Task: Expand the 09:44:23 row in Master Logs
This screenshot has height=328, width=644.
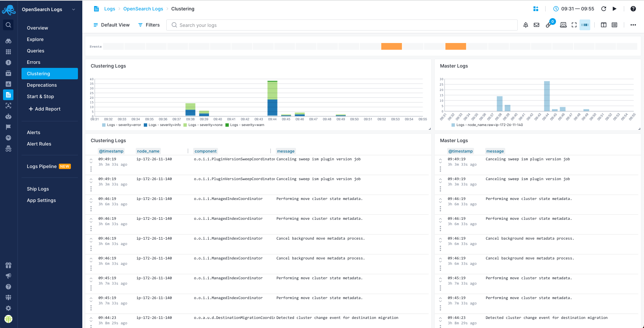Action: pyautogui.click(x=440, y=320)
